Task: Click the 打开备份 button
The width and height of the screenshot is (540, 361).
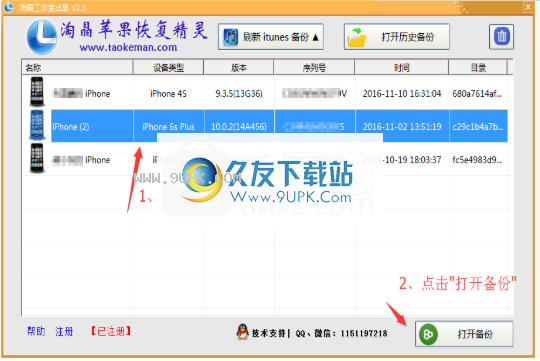Action: click(464, 334)
